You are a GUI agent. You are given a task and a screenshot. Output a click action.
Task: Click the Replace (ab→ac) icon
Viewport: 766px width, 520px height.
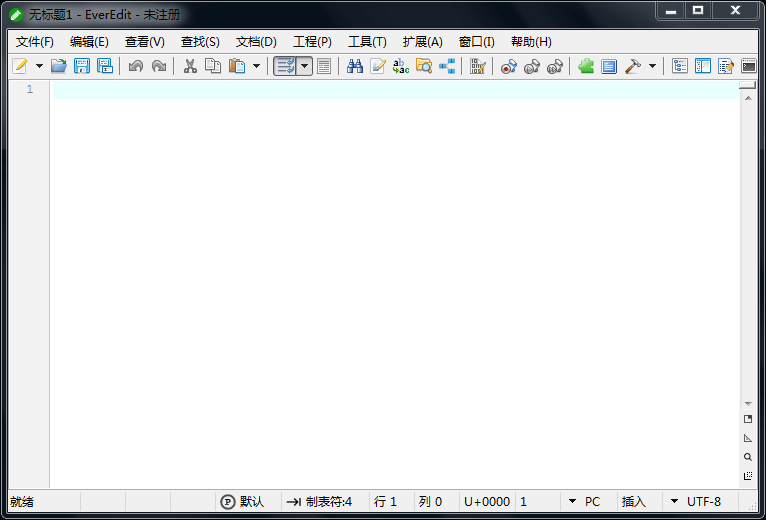coord(401,66)
